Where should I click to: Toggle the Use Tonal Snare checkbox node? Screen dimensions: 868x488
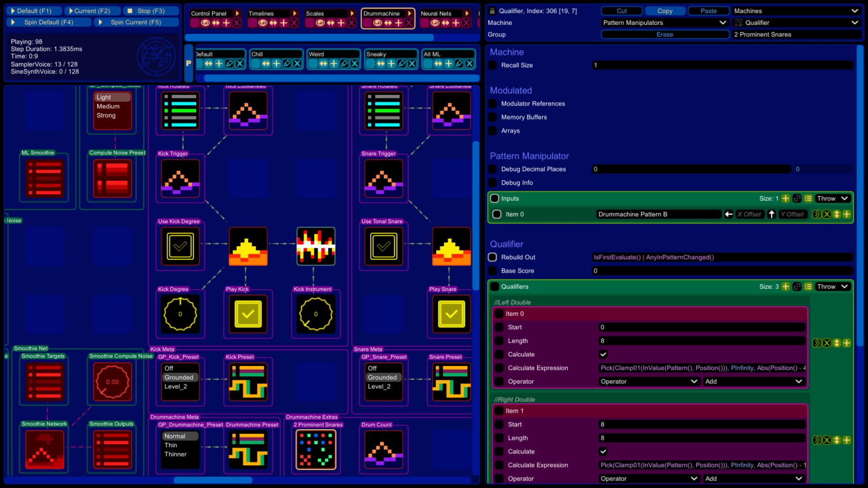pyautogui.click(x=384, y=246)
